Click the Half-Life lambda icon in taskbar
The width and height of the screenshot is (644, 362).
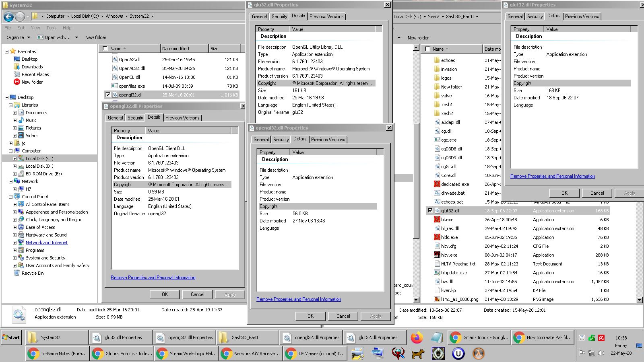[x=478, y=354]
